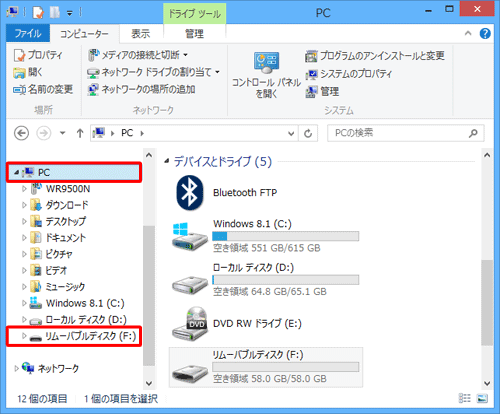Image resolution: width=500 pixels, height=414 pixels.
Task: Click the file list scrollbar up arrow
Action: [487, 155]
